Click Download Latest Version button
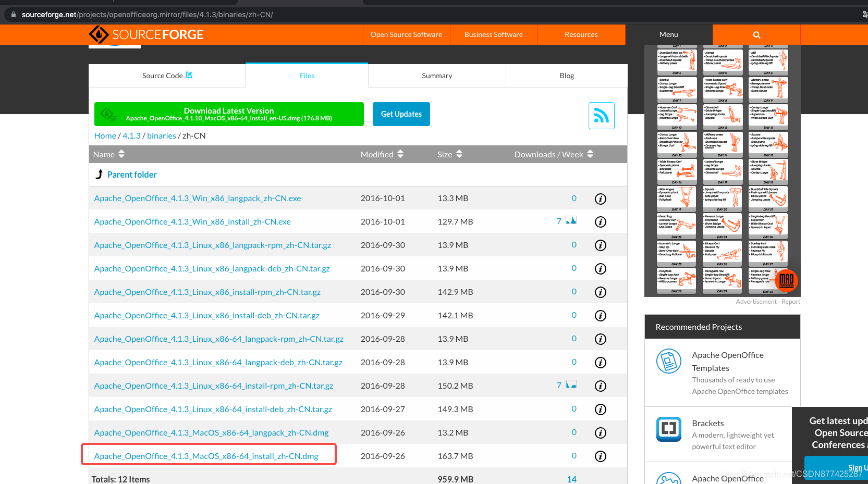This screenshot has height=484, width=868. click(x=229, y=114)
